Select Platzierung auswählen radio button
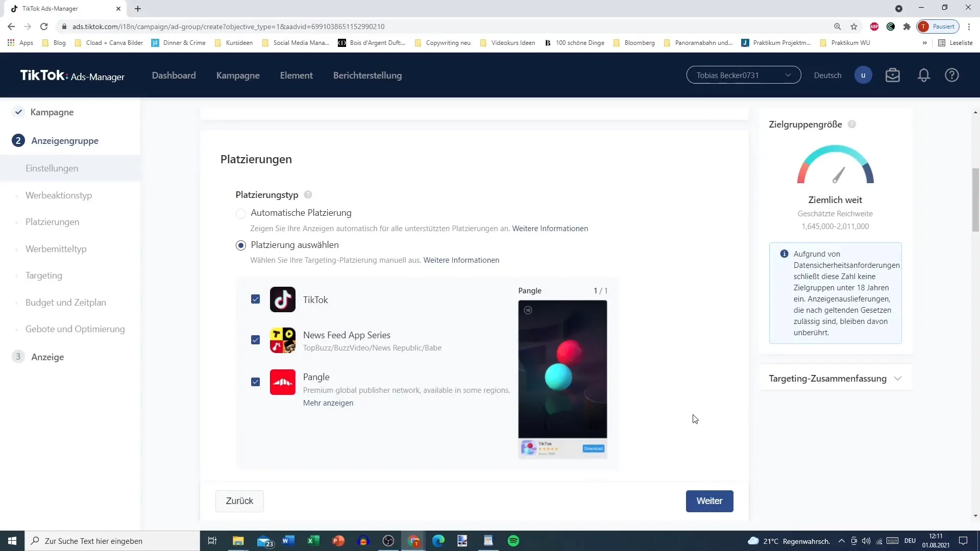 (241, 245)
